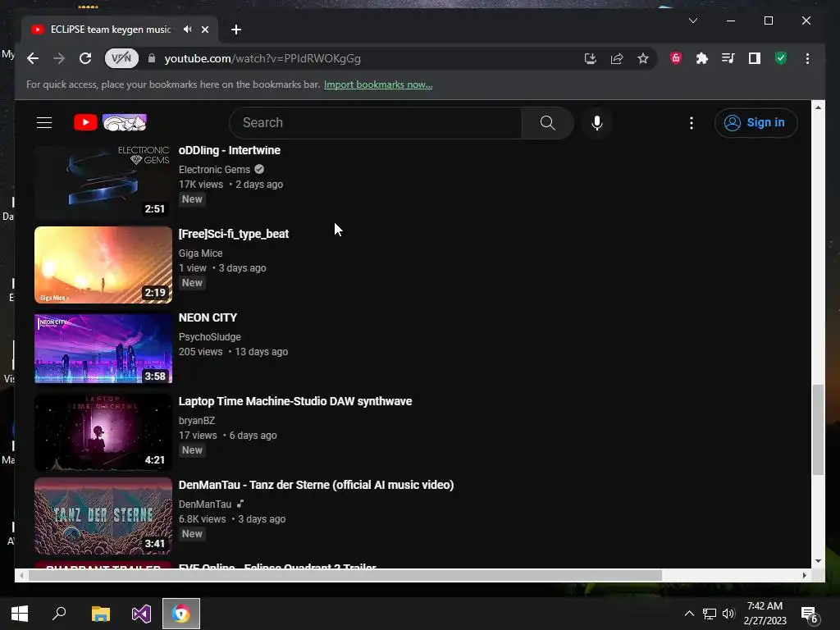Image resolution: width=840 pixels, height=630 pixels.
Task: Toggle the browser side panel
Action: coord(755,58)
